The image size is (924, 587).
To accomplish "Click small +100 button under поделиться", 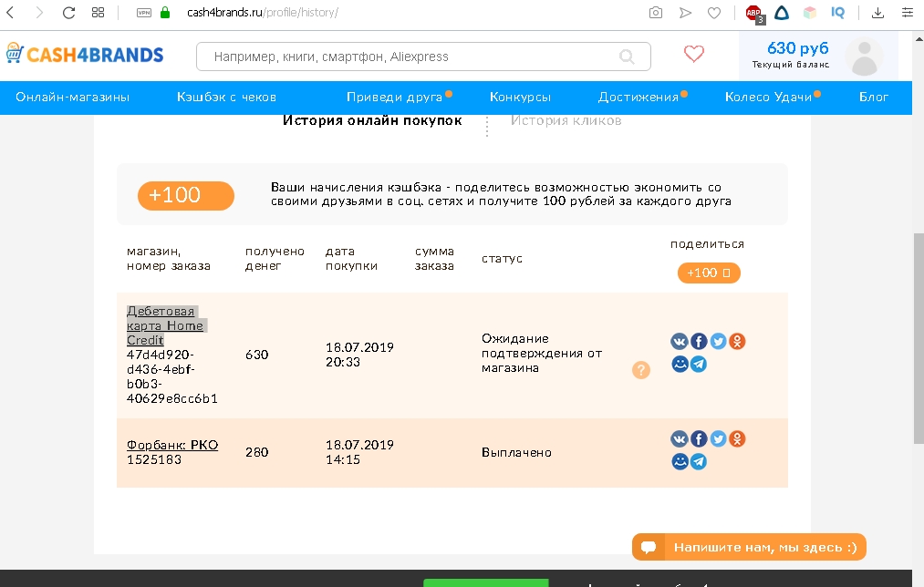I will (x=709, y=273).
